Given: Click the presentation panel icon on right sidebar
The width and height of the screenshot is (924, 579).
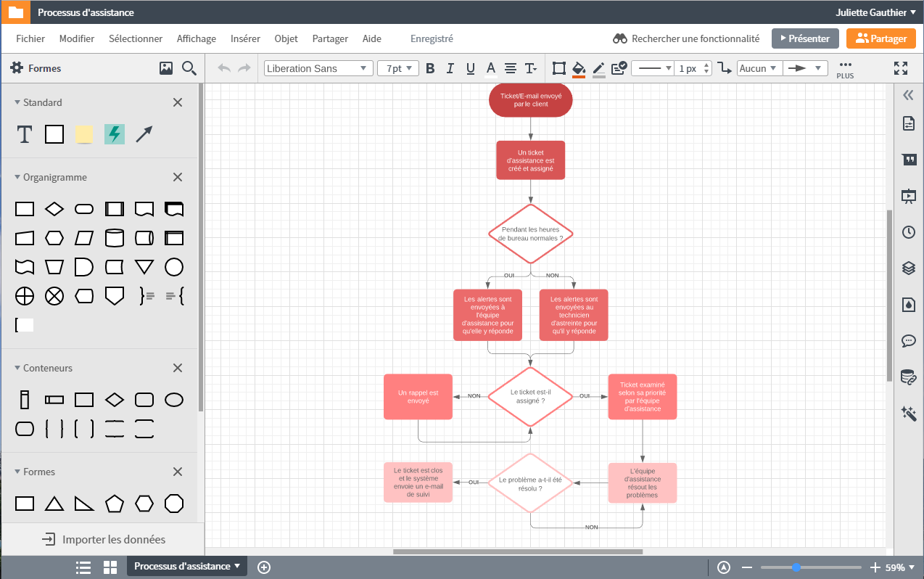Looking at the screenshot, I should tap(909, 196).
